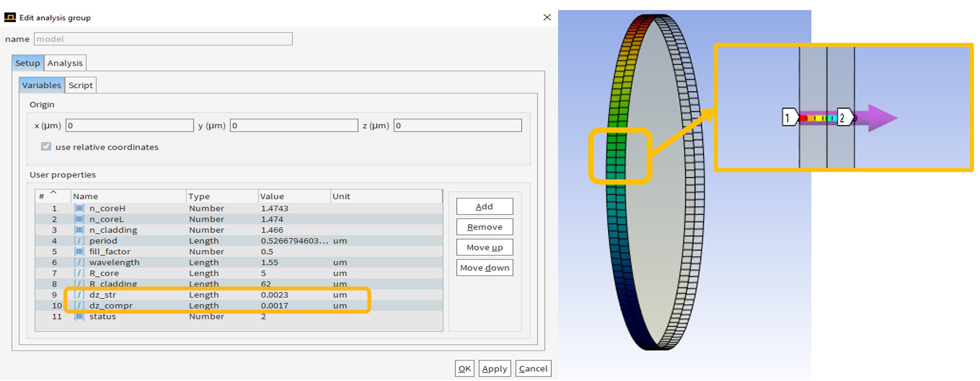This screenshot has height=381, width=980.
Task: Select the n_coreH row name
Action: point(108,208)
